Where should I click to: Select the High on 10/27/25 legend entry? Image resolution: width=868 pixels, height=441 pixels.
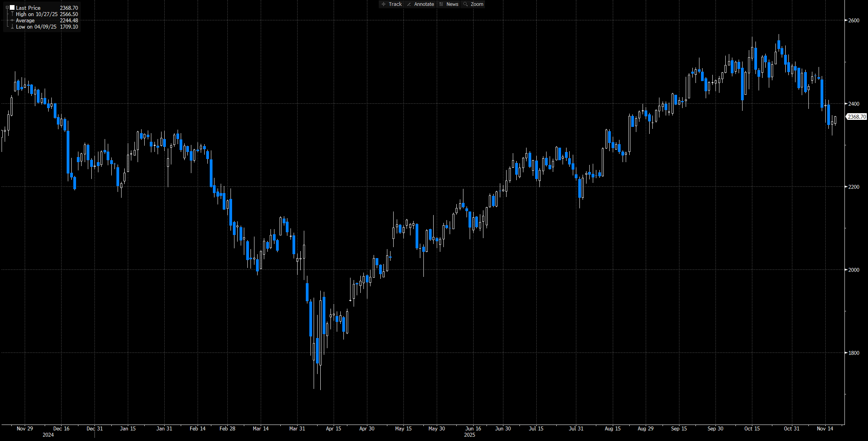coord(36,14)
